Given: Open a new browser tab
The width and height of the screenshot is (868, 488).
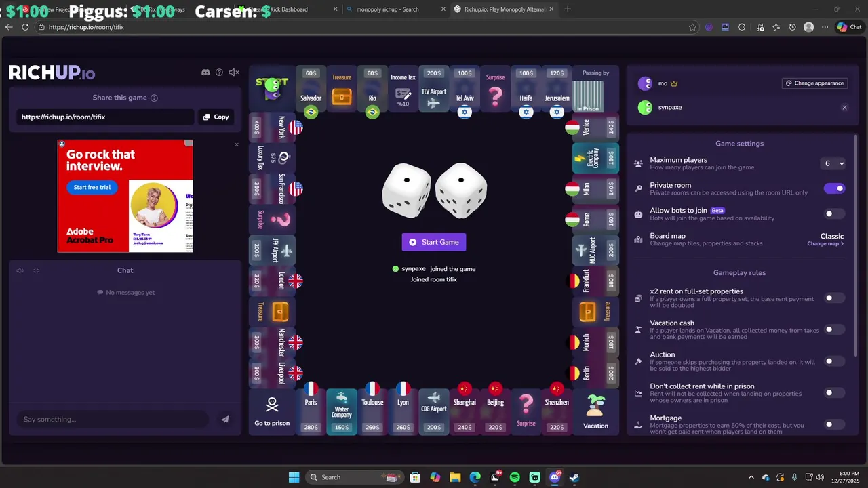Looking at the screenshot, I should [x=568, y=9].
